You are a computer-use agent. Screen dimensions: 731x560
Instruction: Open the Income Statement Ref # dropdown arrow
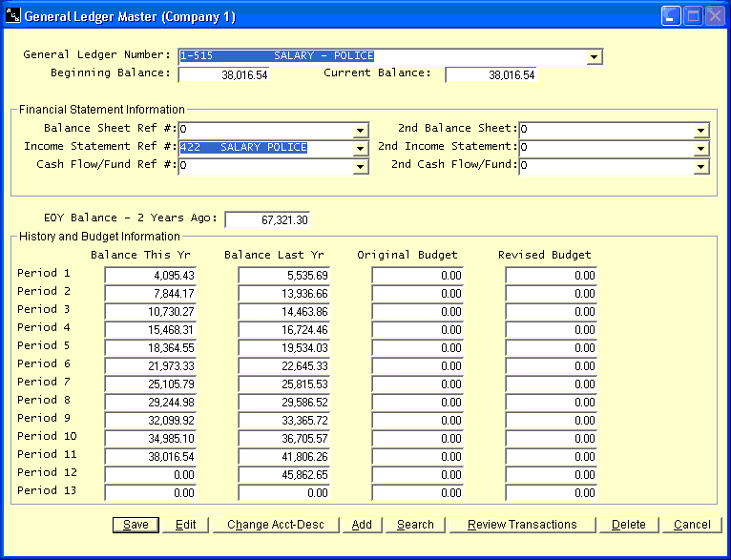click(360, 149)
